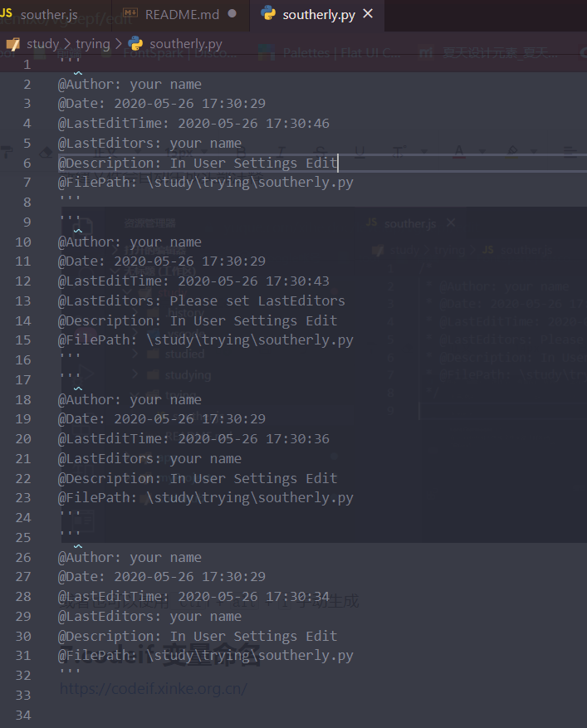Click the @Date text on line 3
Screen dimensions: 587x728
[x=162, y=104]
